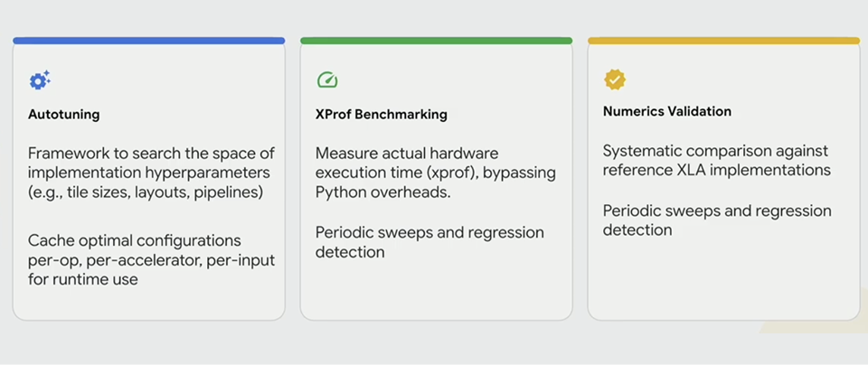Click the XProf card's 'Periodic sweeps' text
Screen dimensions: 868x365
tap(429, 242)
